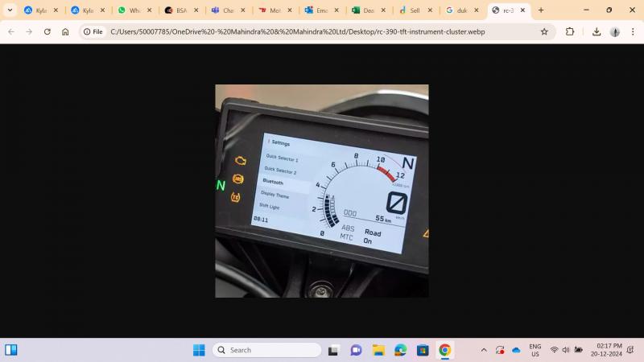Expand the system tray hidden icons chevron
The height and width of the screenshot is (362, 644).
pos(484,350)
